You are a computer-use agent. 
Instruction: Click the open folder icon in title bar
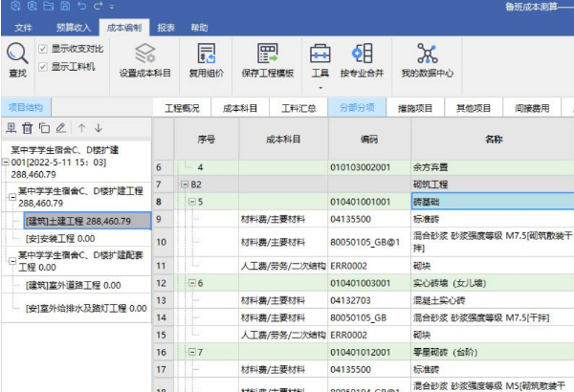coord(49,6)
